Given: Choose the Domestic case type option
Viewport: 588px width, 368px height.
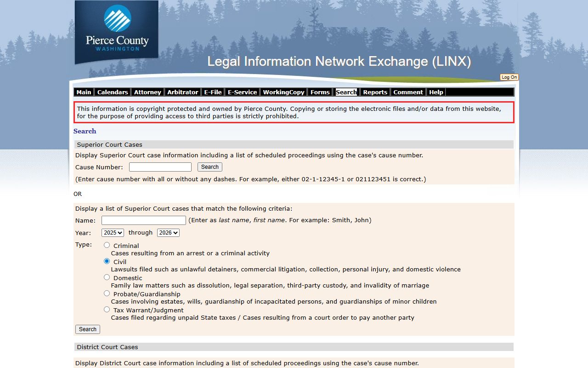Looking at the screenshot, I should (107, 277).
